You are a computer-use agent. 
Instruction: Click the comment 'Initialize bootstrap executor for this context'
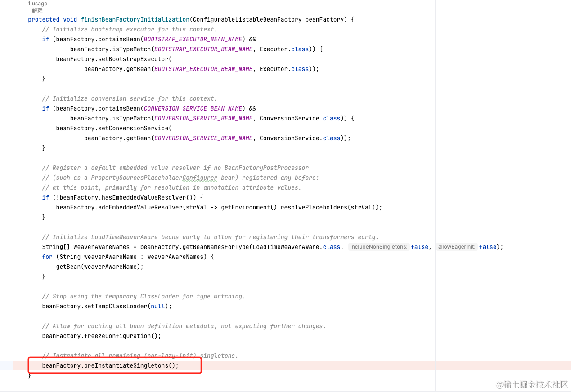pos(130,29)
